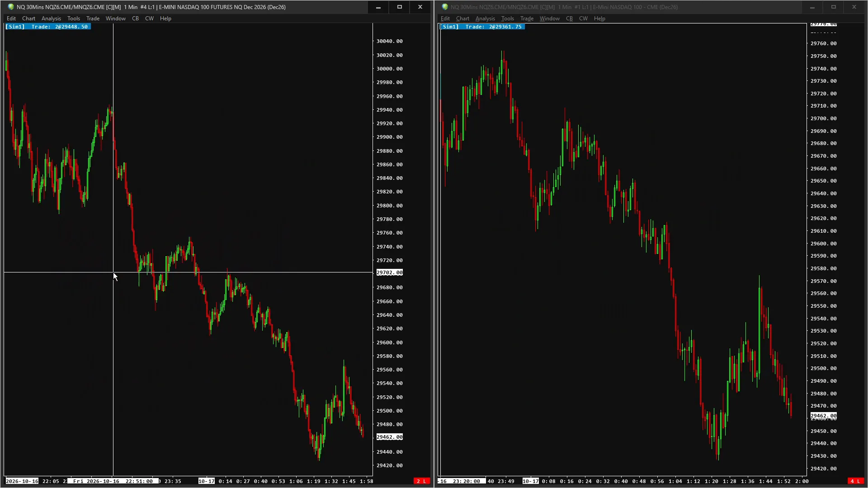Click the 2026-10-16 date label on left time axis

click(x=22, y=481)
